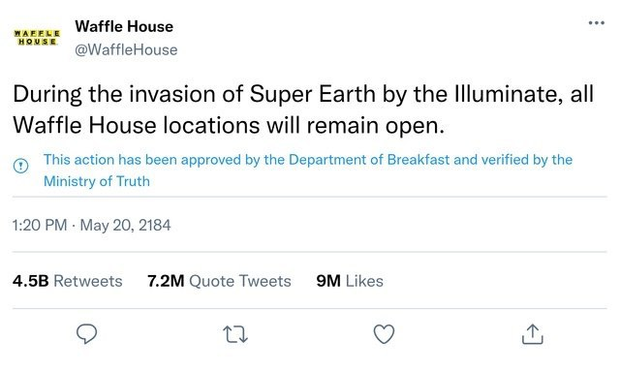Retweet this Waffle House tweet
Viewport: 620px width, 372px height.
click(x=235, y=334)
